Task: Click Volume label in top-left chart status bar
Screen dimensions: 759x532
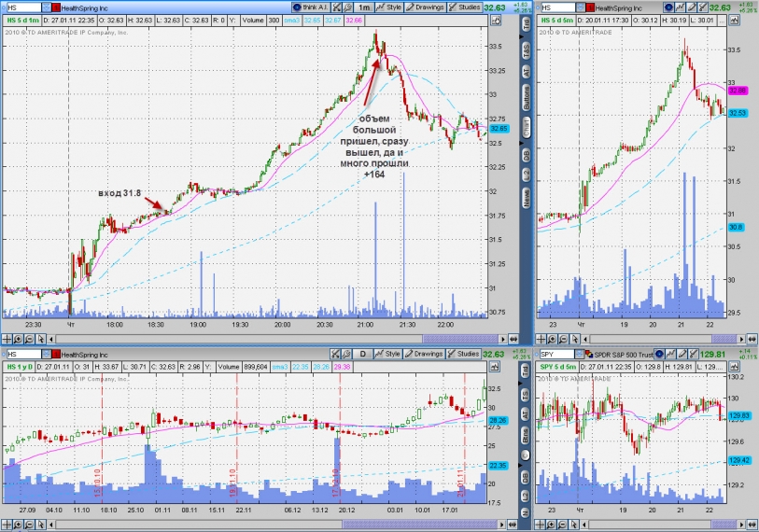Action: 253,21
